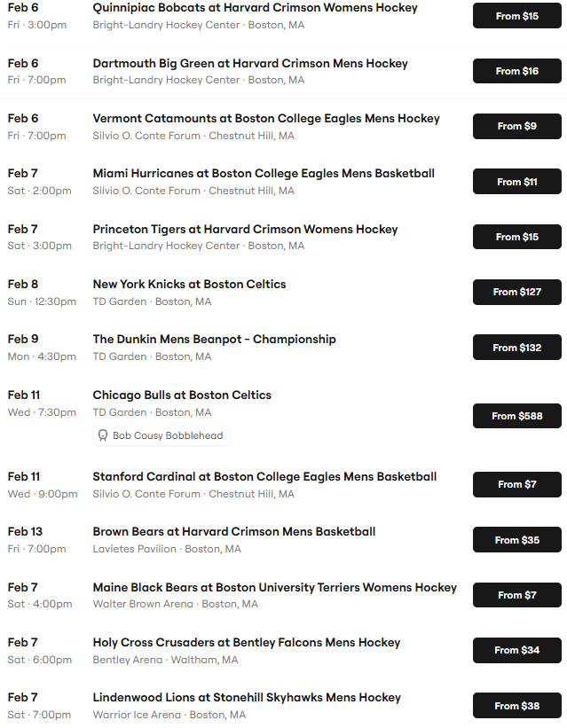
Task: Click the From $9 price button
Action: (516, 126)
